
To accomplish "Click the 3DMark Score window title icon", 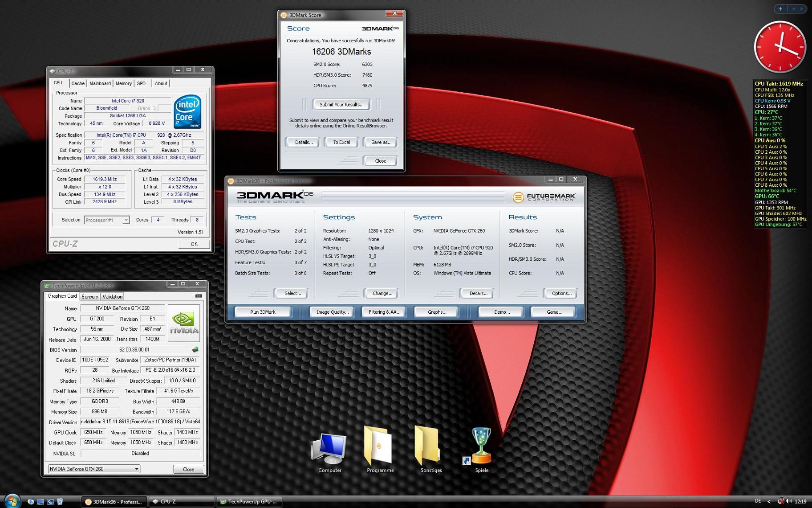I will 284,15.
